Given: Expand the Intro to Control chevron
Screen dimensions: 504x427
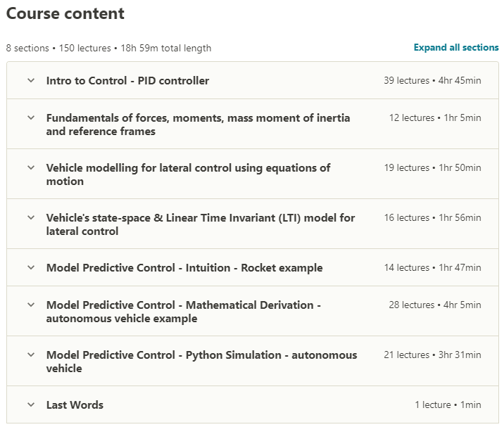Looking at the screenshot, I should point(31,80).
